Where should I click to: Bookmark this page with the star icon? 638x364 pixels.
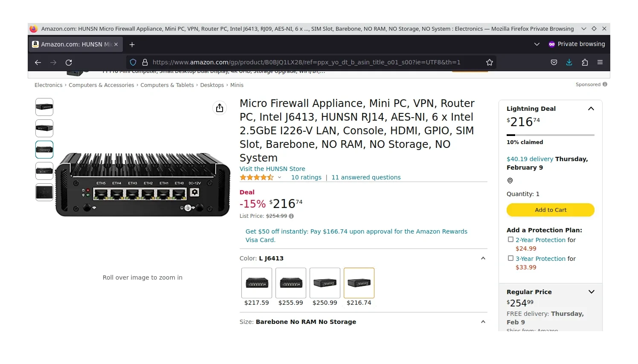click(x=490, y=62)
